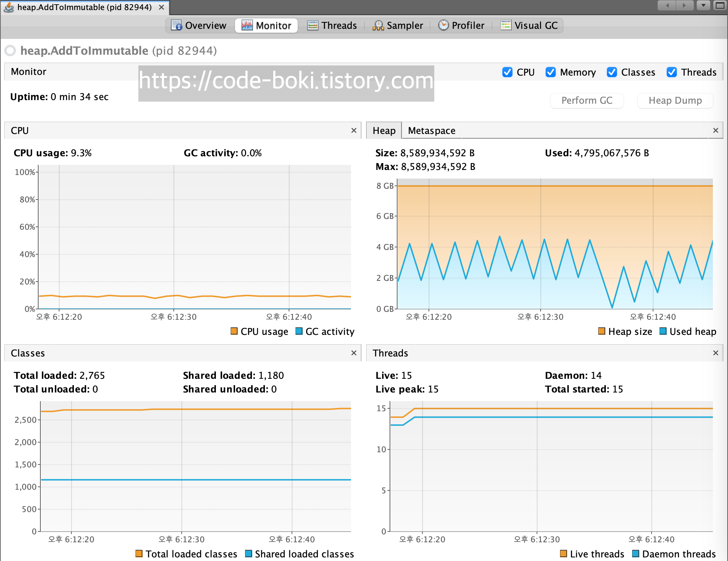Switch to the Metaspace tab

coord(431,131)
